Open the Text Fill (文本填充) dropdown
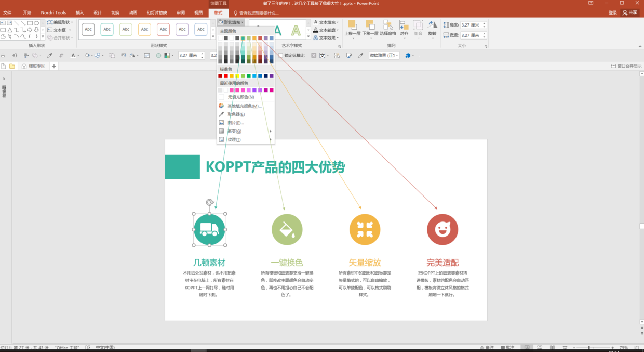The image size is (644, 352). [326, 22]
